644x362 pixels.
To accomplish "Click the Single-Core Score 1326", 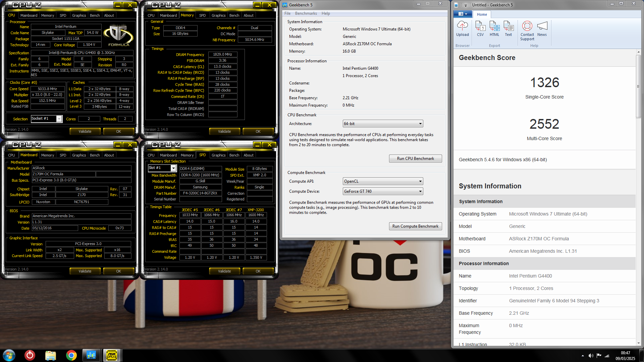I will pyautogui.click(x=544, y=82).
